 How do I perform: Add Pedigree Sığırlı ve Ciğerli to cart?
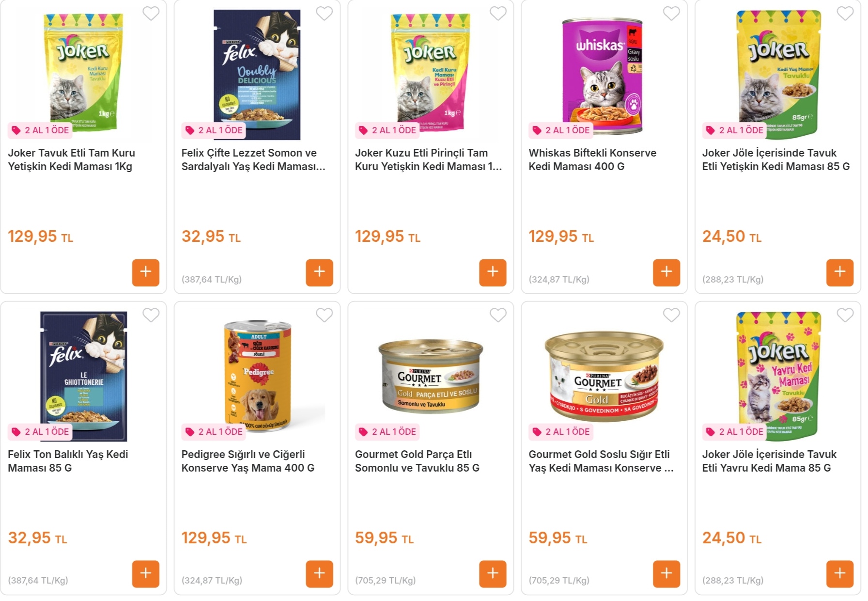[x=319, y=574]
